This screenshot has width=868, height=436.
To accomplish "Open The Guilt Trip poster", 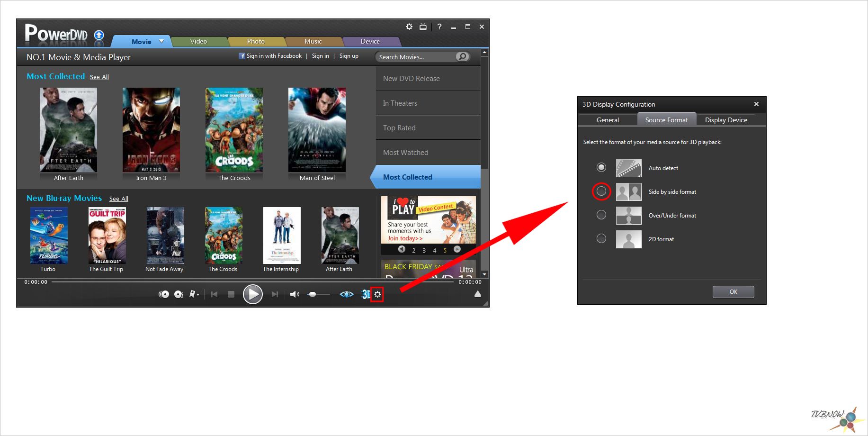I will (107, 235).
